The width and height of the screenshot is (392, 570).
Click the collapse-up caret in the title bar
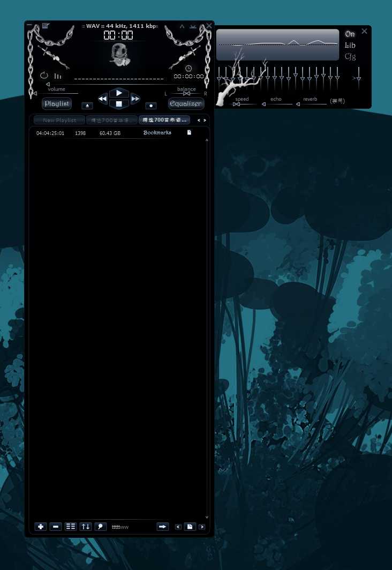pyautogui.click(x=182, y=26)
